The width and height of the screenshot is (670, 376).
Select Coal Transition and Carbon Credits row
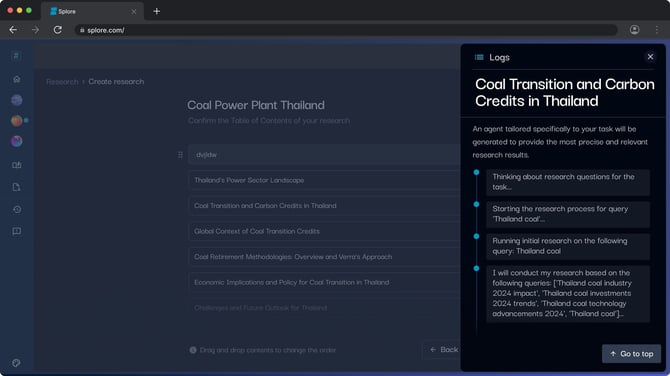pyautogui.click(x=324, y=206)
